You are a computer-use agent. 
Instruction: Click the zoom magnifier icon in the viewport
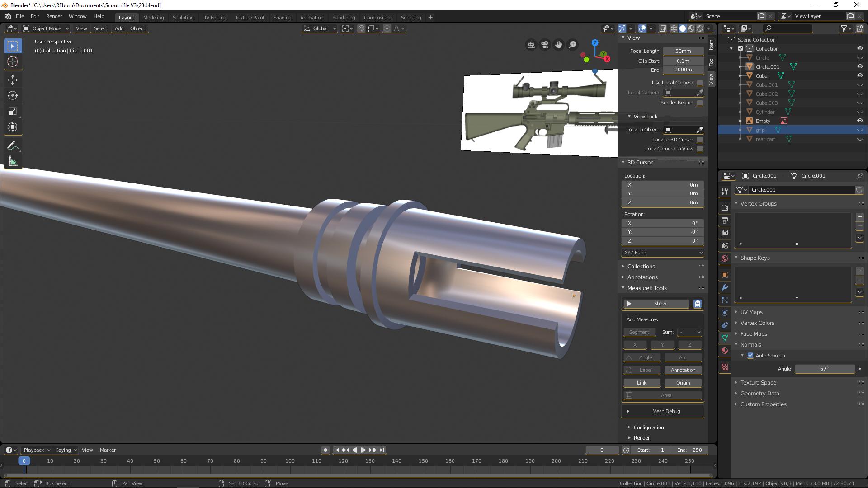[x=572, y=45]
